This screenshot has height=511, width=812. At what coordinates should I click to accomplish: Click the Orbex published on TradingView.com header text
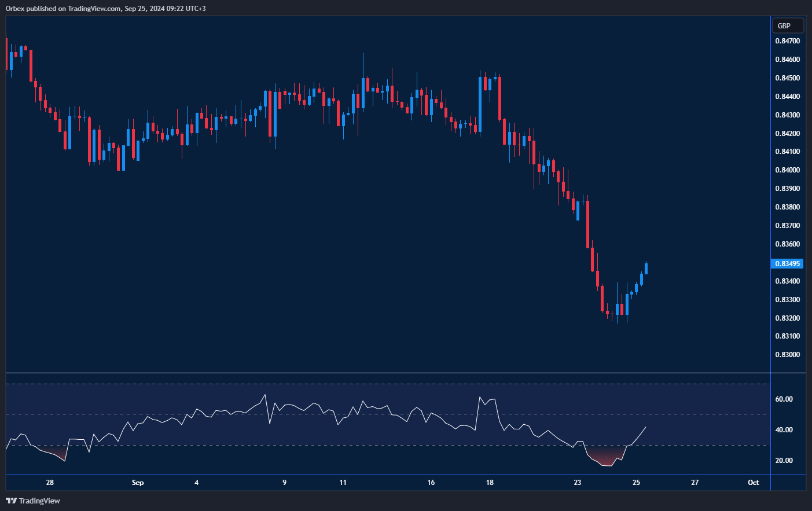[x=105, y=8]
